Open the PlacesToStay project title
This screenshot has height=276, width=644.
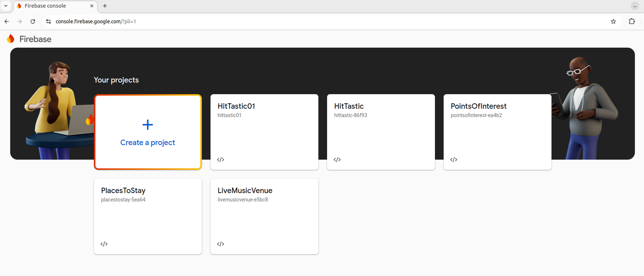123,191
